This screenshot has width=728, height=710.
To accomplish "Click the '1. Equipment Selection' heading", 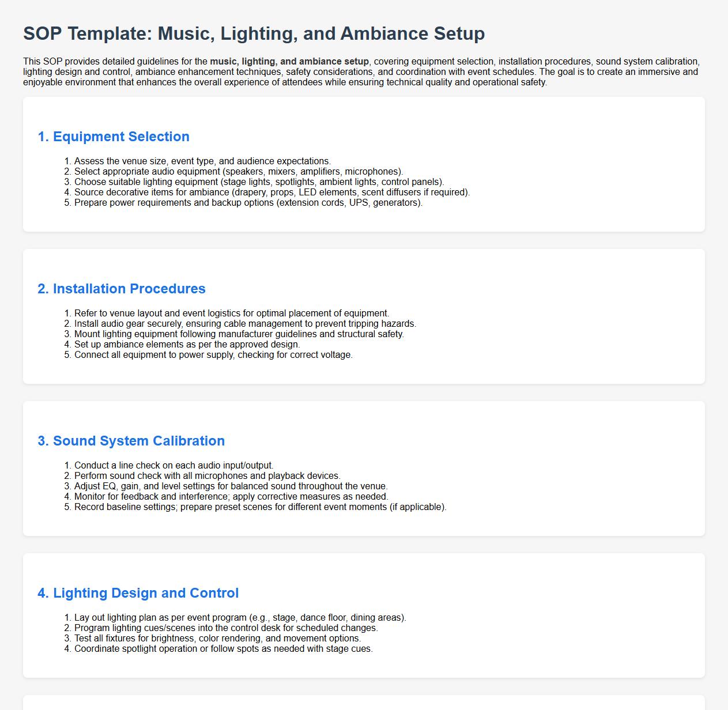I will 114,137.
